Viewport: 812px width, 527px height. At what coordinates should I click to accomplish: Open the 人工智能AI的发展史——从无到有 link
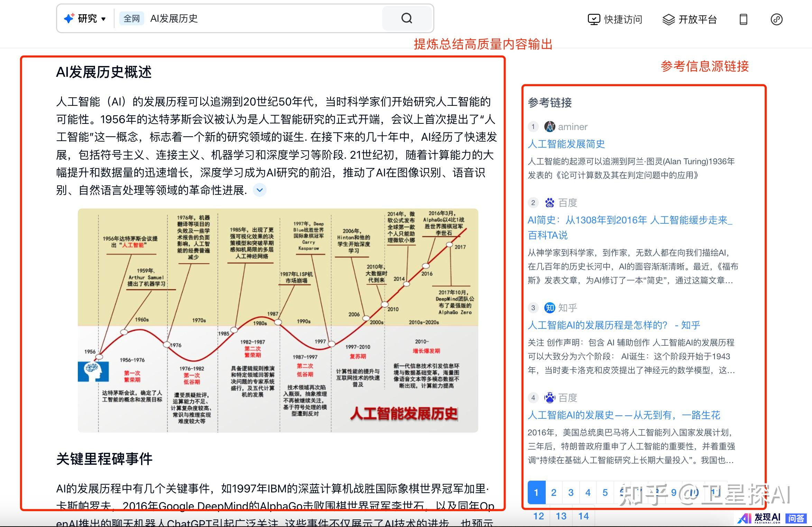click(x=624, y=415)
